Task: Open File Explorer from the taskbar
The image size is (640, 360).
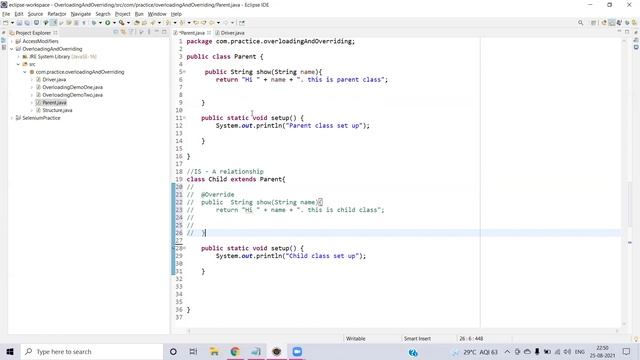Action: [214, 351]
